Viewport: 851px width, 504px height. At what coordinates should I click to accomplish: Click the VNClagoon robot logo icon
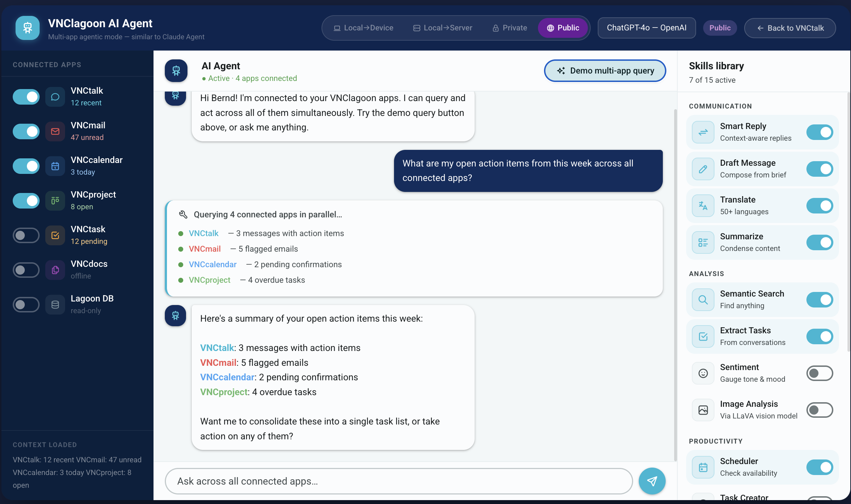(x=27, y=28)
